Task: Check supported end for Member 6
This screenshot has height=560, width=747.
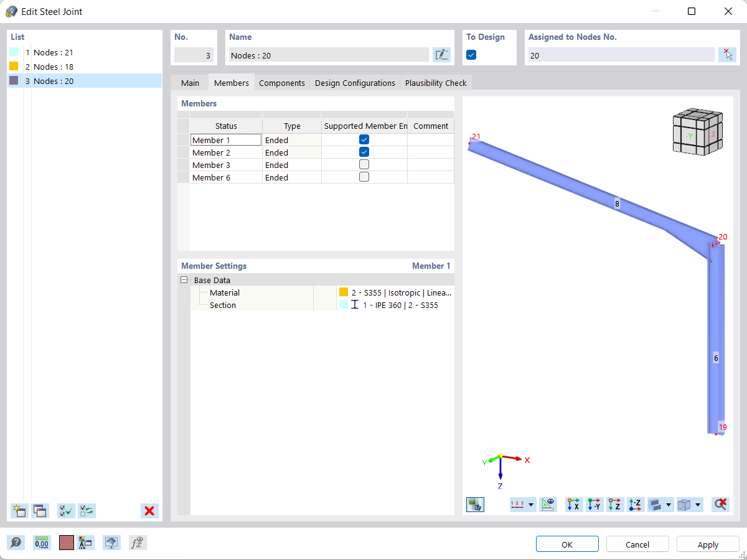Action: point(364,177)
